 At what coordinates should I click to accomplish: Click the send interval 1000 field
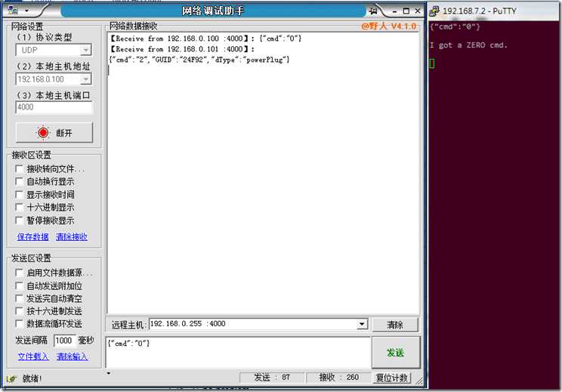point(64,341)
